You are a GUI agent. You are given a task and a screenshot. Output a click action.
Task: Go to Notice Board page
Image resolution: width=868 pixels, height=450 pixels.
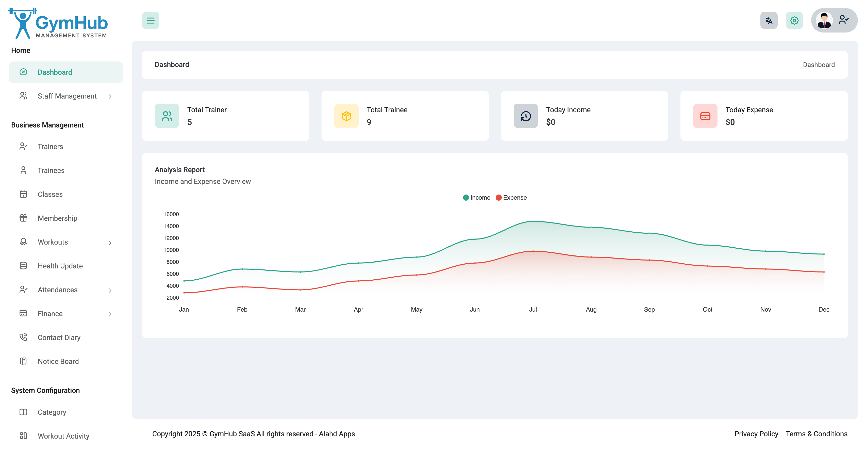click(58, 361)
